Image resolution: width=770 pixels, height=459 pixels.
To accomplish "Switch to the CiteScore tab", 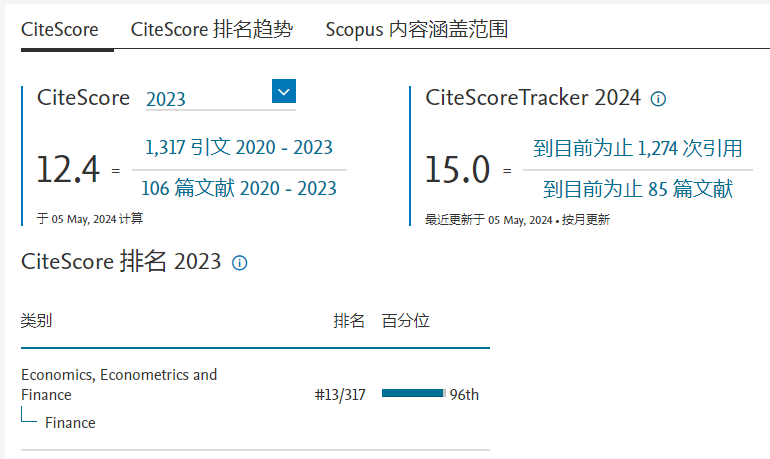I will [x=60, y=30].
